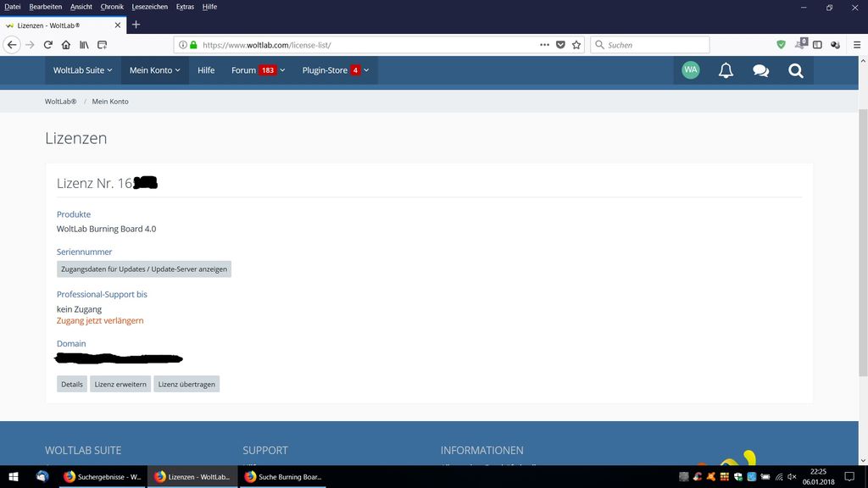This screenshot has height=488, width=868.
Task: Open the conversations speech bubble icon
Action: tap(760, 70)
